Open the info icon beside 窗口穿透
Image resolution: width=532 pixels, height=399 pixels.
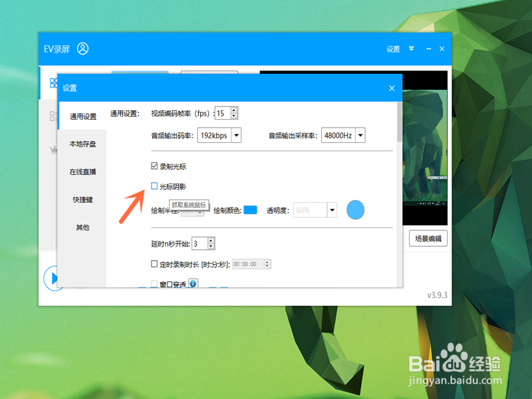pos(193,283)
